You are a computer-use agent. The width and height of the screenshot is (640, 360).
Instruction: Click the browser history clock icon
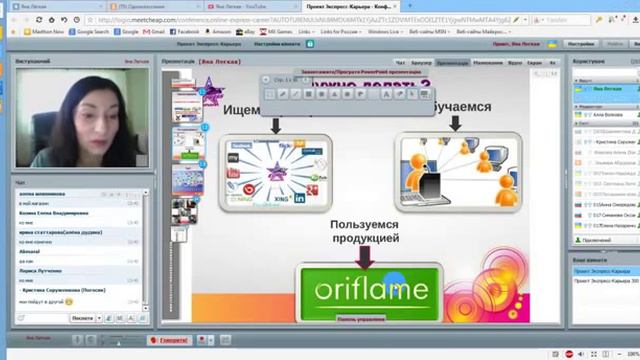pos(77,20)
